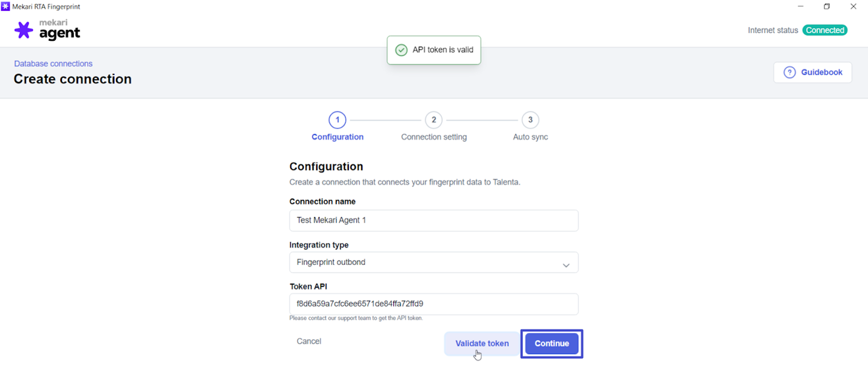Select the Auto sync step label
This screenshot has width=868, height=373.
[x=531, y=137]
